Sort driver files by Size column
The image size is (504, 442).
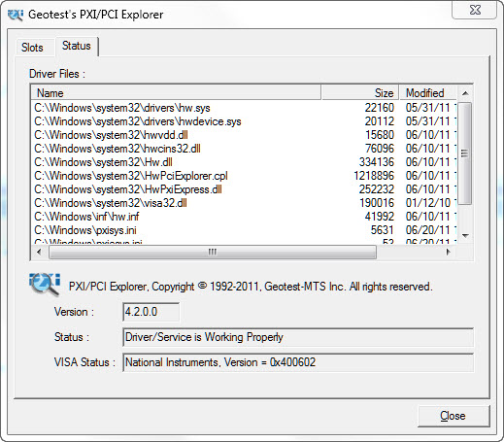[x=360, y=93]
